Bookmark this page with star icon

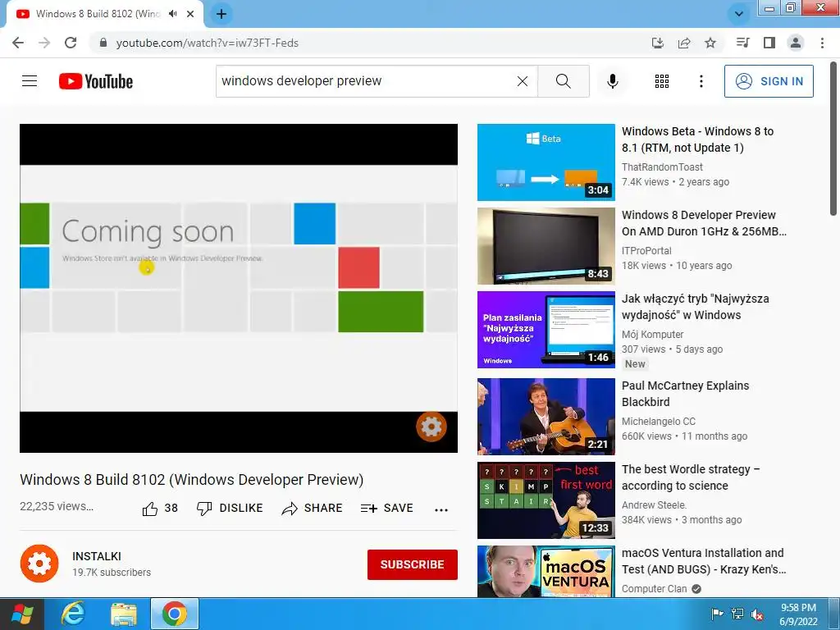(710, 43)
